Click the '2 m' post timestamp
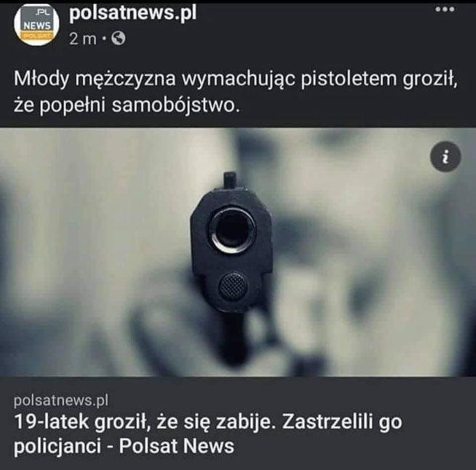This screenshot has height=470, width=476. coord(82,39)
